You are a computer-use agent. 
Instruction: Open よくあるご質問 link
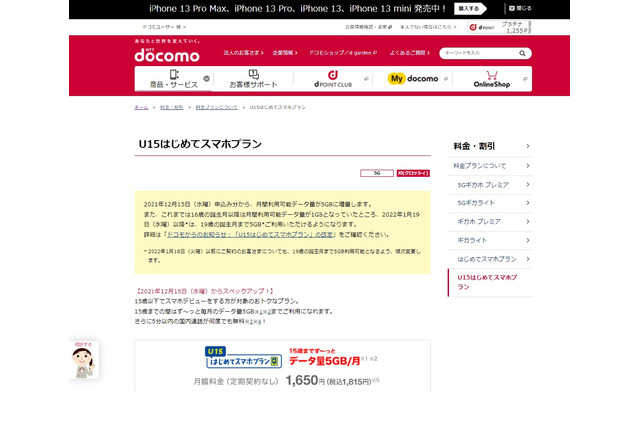(x=410, y=53)
